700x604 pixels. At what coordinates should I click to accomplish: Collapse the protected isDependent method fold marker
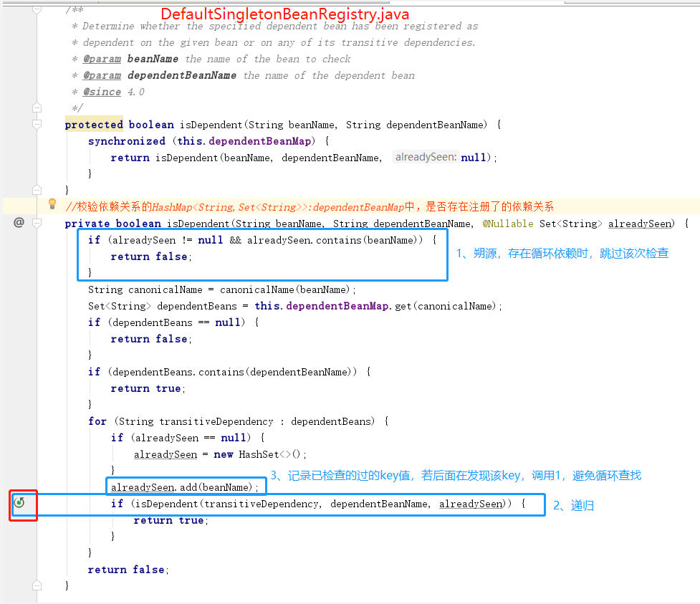pos(37,124)
